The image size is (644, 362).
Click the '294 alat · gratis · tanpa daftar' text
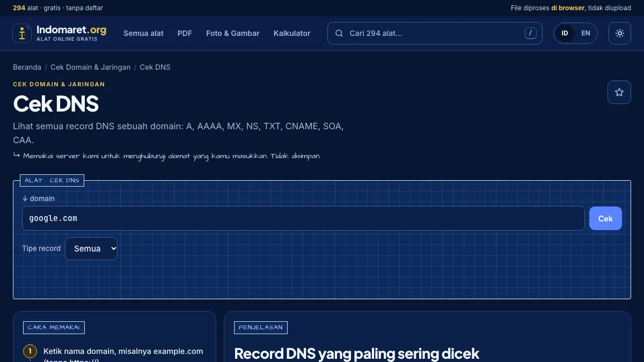point(58,8)
